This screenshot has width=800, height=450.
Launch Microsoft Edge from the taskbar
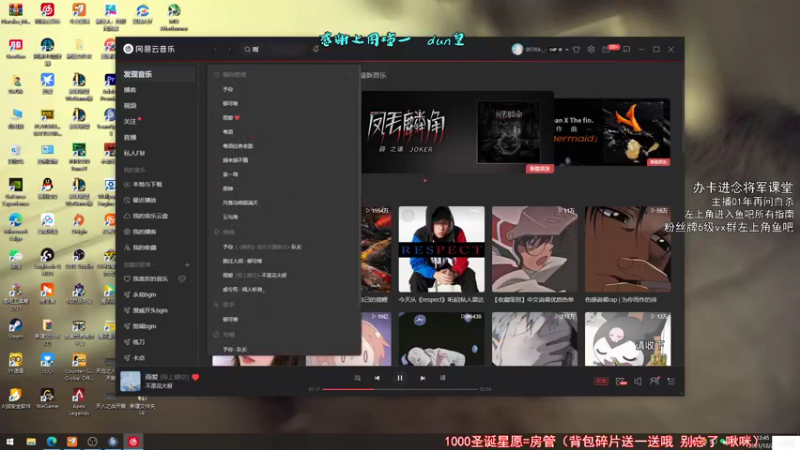pyautogui.click(x=52, y=441)
